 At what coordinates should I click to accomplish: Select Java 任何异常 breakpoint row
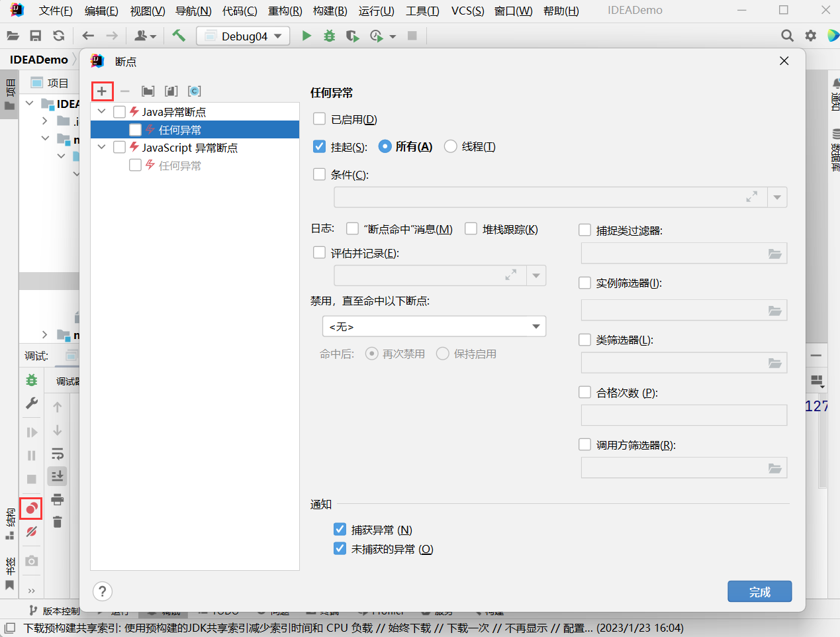195,130
